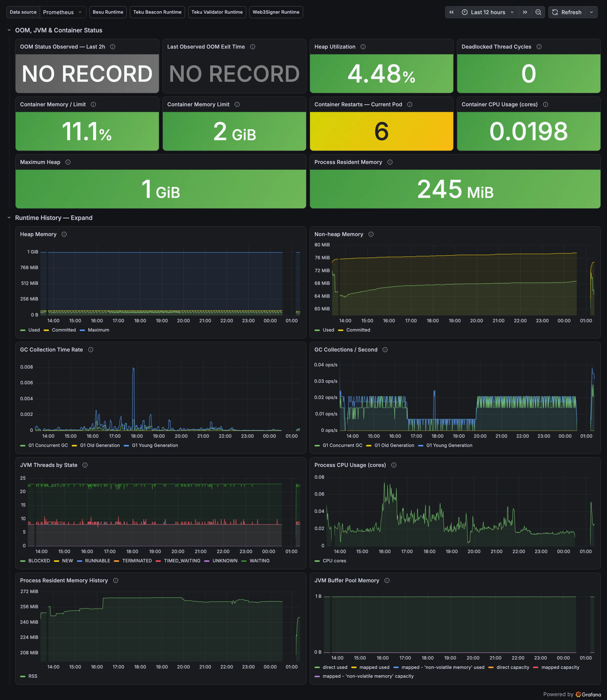Open Process CPU Usage (cores) panel title menu
Viewport: 607px width, 700px height.
(x=350, y=465)
